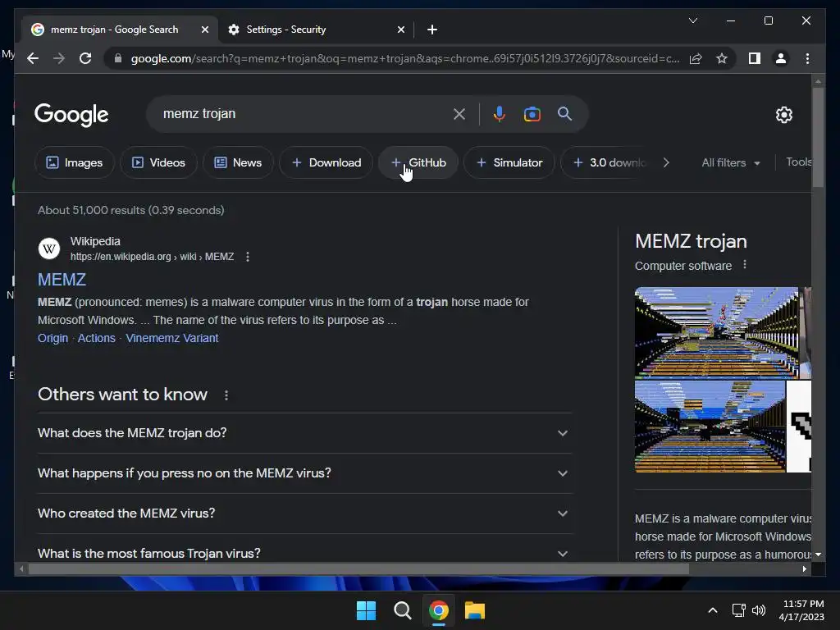Open the lower MEMZ trojan panel image
Viewport: 840px width, 630px height.
click(x=710, y=427)
